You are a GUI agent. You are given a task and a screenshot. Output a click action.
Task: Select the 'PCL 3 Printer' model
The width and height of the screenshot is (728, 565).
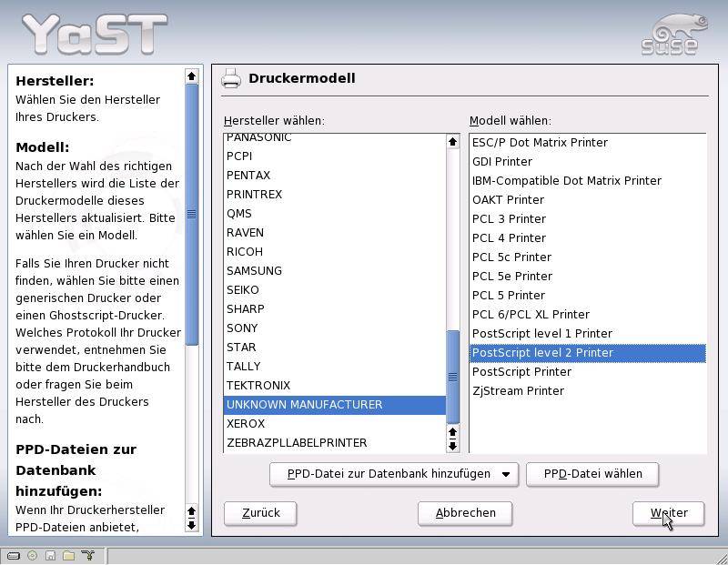pos(587,218)
